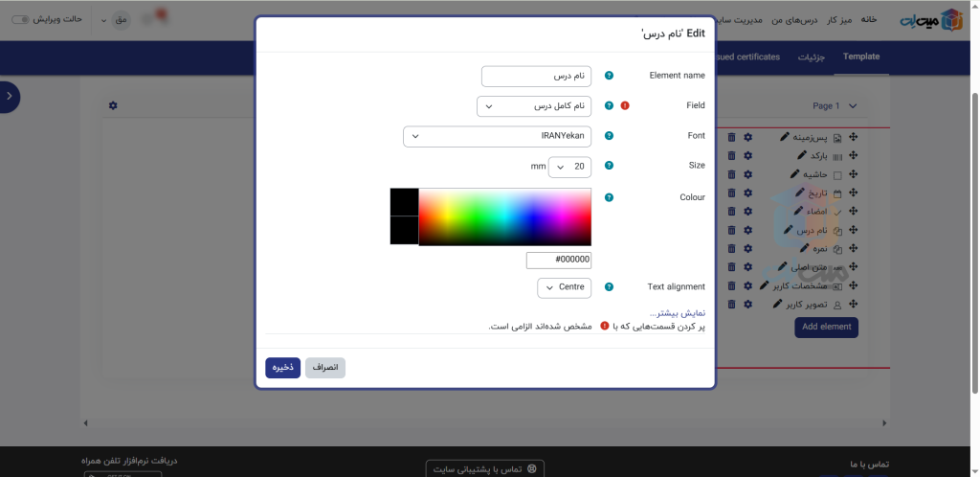
Task: Delete the پس‌زمینه element with trash icon
Action: click(x=731, y=138)
